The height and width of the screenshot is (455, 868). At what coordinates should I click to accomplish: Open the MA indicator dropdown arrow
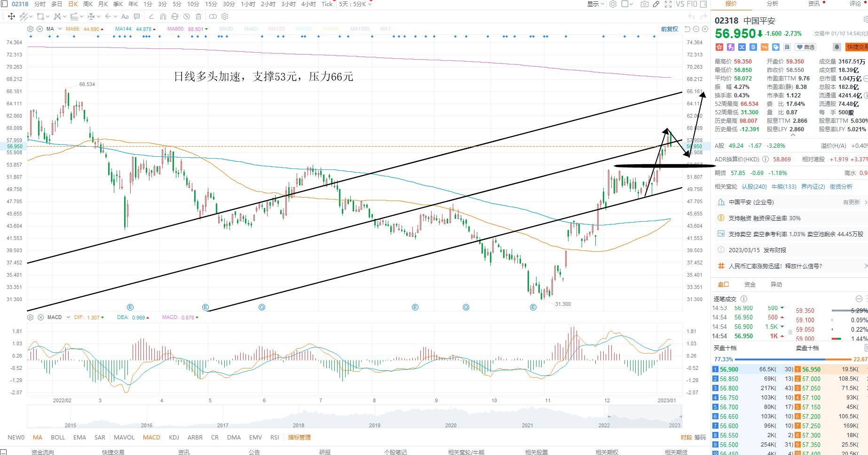point(60,29)
